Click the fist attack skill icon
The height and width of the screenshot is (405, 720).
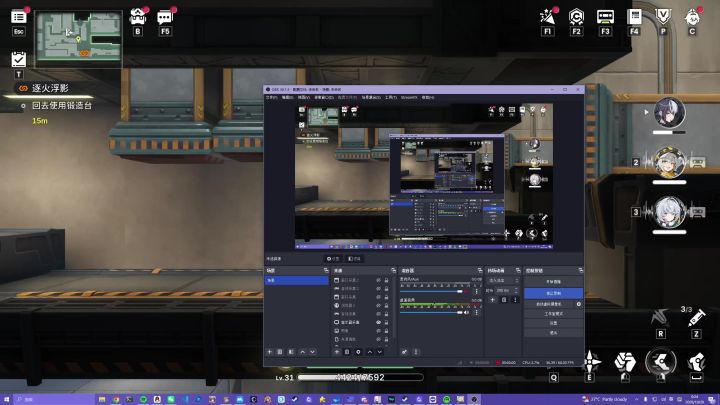pos(625,362)
